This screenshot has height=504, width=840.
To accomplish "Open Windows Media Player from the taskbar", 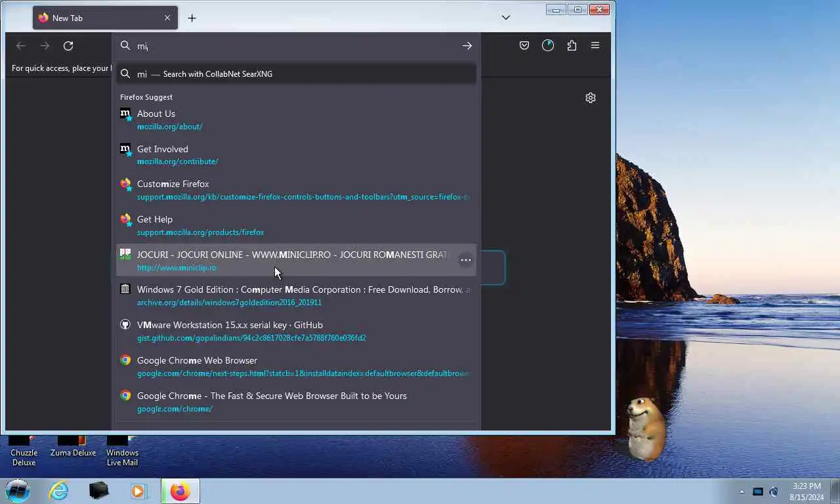I will (139, 491).
